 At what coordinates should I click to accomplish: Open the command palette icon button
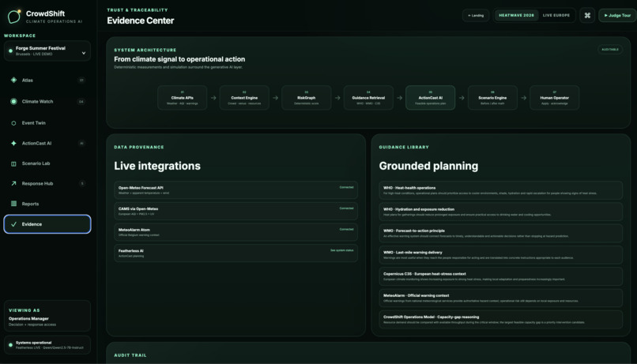(587, 16)
